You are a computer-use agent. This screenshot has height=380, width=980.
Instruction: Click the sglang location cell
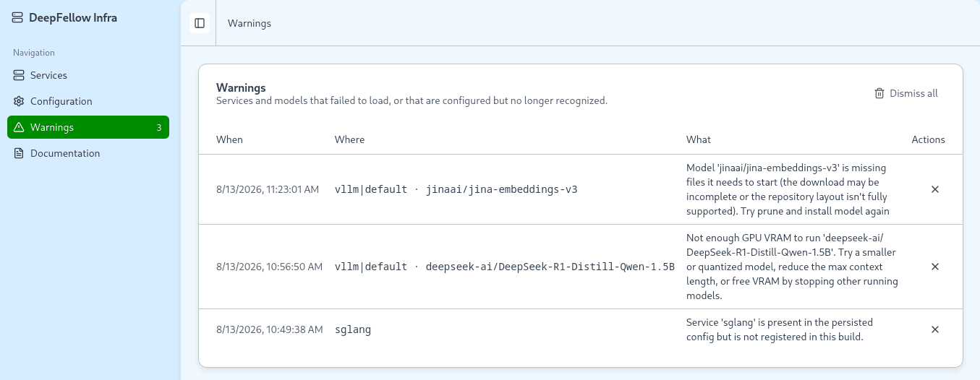(x=353, y=329)
